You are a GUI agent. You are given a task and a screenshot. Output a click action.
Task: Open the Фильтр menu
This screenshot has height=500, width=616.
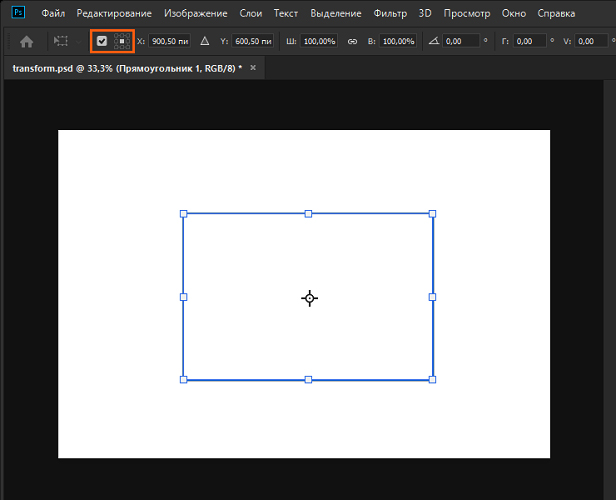tap(390, 14)
